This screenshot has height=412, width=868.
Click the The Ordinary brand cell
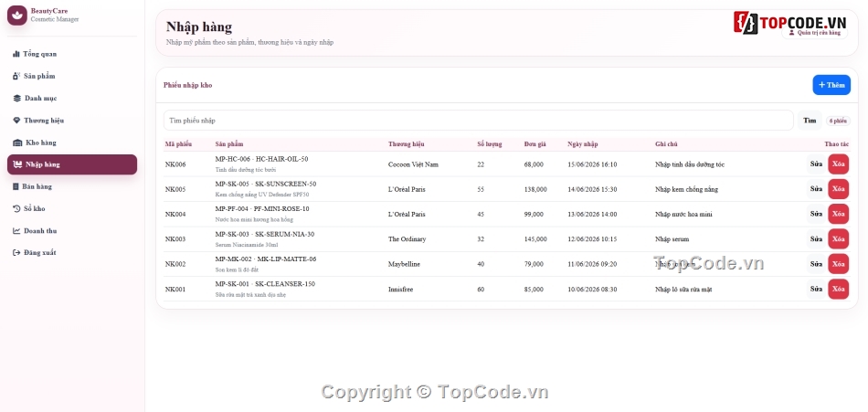(x=407, y=239)
